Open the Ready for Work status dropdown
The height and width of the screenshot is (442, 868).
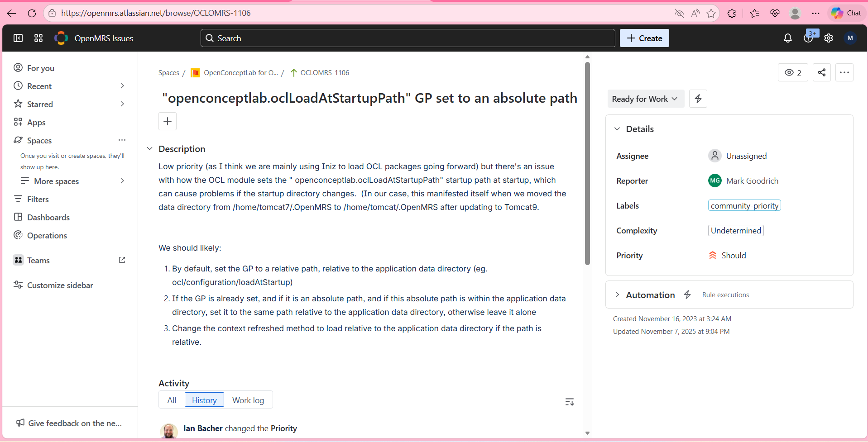pyautogui.click(x=645, y=99)
